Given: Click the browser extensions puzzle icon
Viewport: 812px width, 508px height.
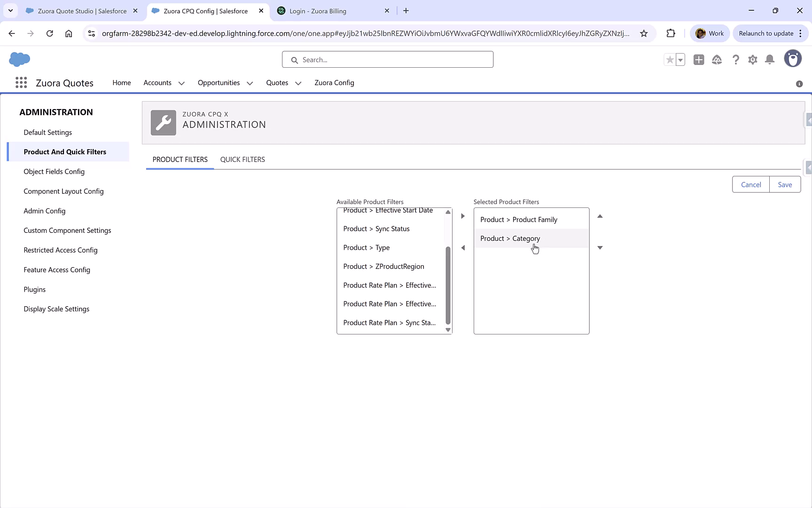Looking at the screenshot, I should (x=671, y=33).
